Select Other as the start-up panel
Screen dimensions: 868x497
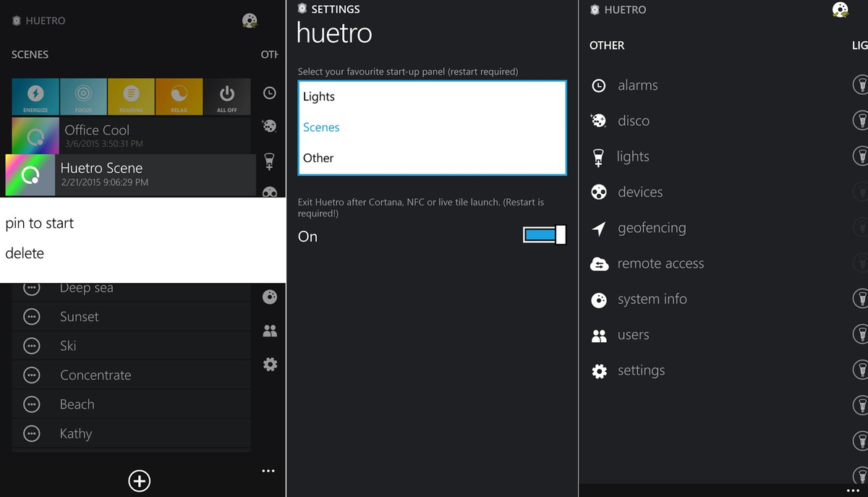(318, 158)
